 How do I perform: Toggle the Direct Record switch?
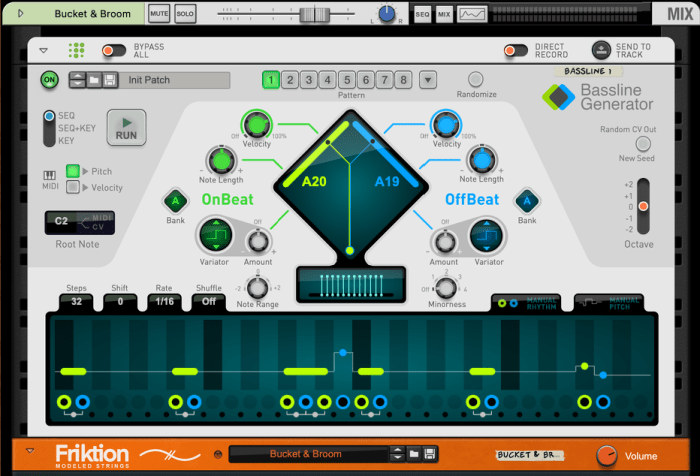(x=516, y=50)
